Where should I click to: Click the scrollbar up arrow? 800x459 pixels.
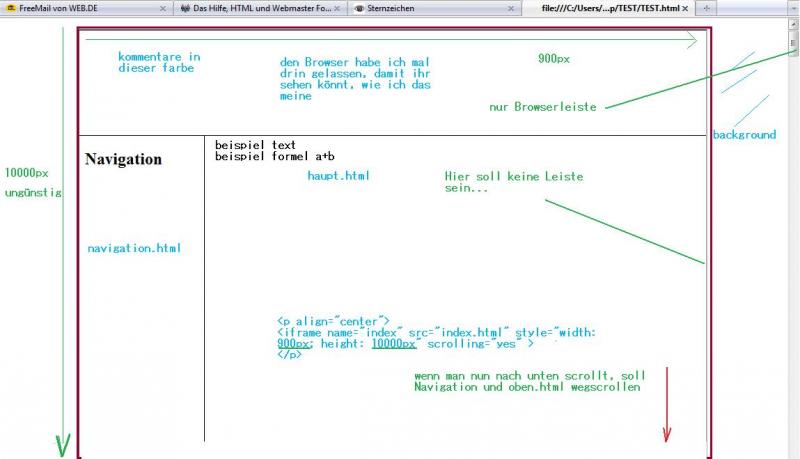coord(794,23)
